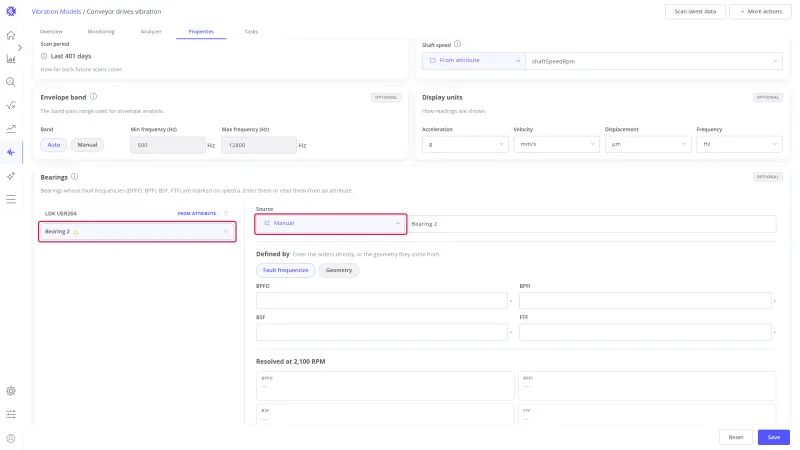Click the BPFO input field
The image size is (800, 450).
(382, 301)
